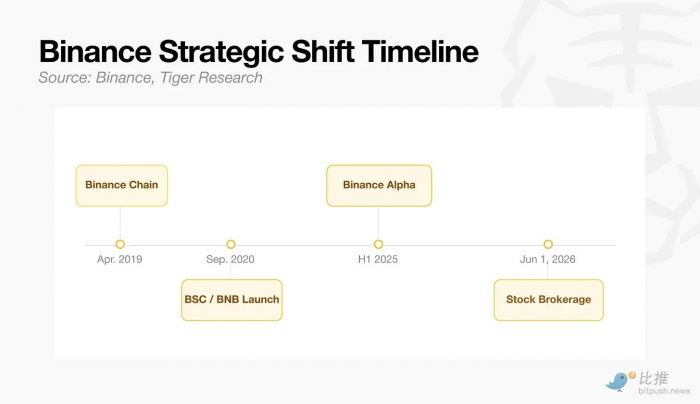Click the connector line under Binance Alpha
The height and width of the screenshot is (404, 700).
click(378, 223)
